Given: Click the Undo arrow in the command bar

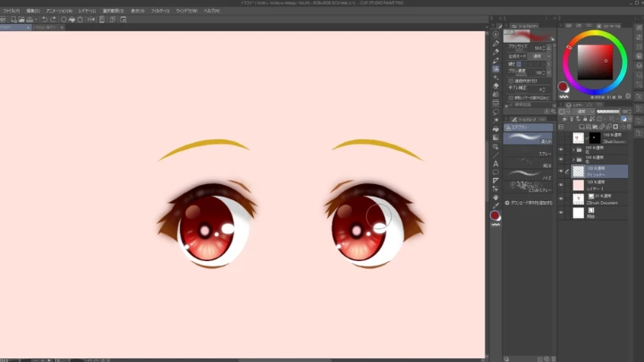Looking at the screenshot, I should pos(45,20).
